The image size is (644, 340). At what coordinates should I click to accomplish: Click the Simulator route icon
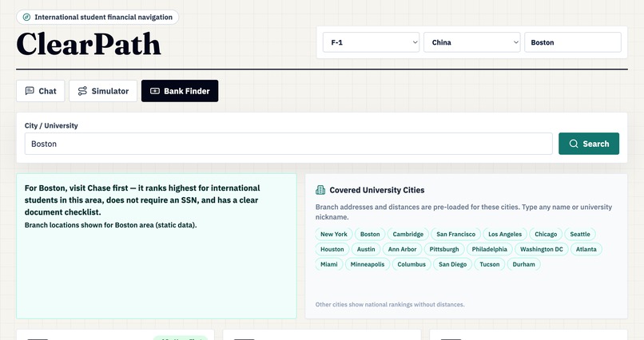(x=82, y=91)
